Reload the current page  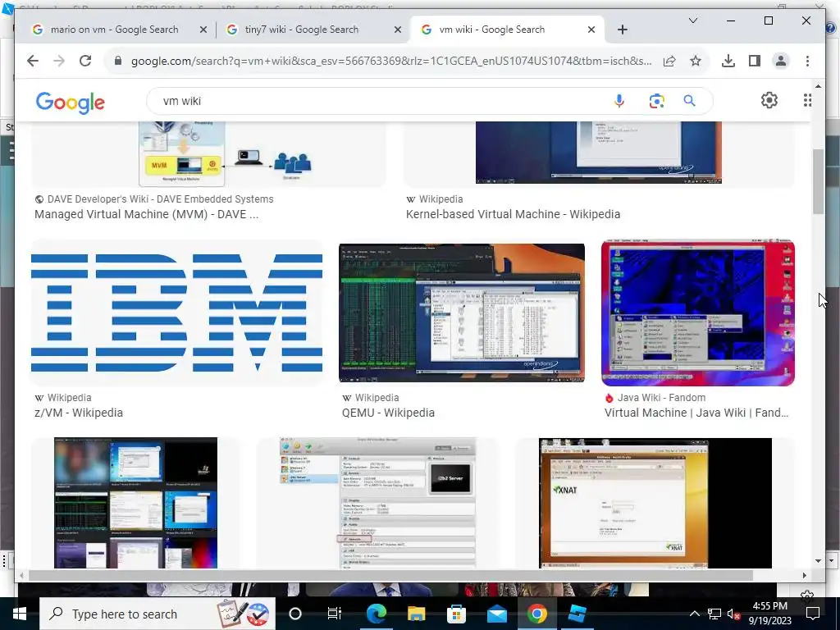coord(85,61)
